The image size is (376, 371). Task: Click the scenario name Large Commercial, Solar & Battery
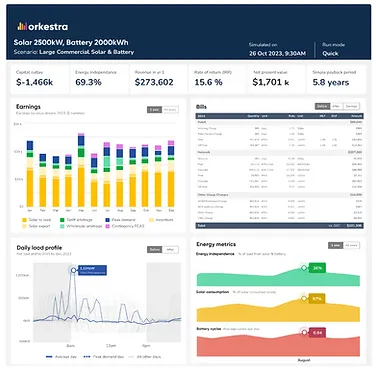(x=87, y=52)
